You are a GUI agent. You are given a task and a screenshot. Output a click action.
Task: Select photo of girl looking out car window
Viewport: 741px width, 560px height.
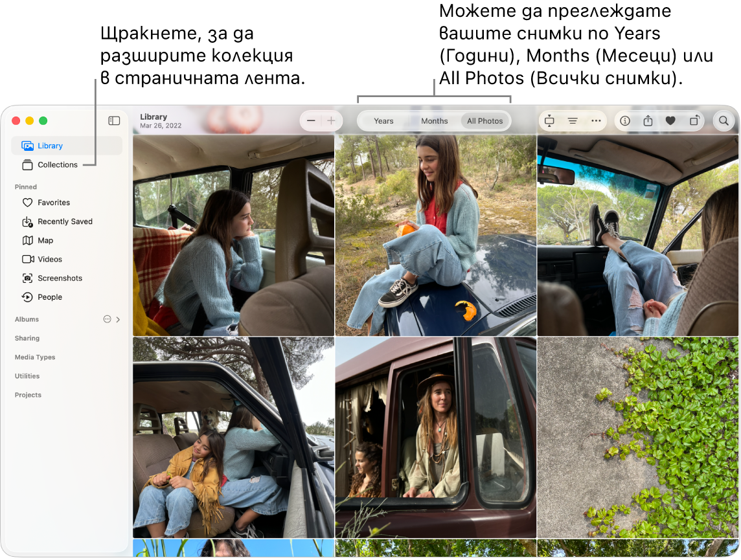(x=233, y=236)
